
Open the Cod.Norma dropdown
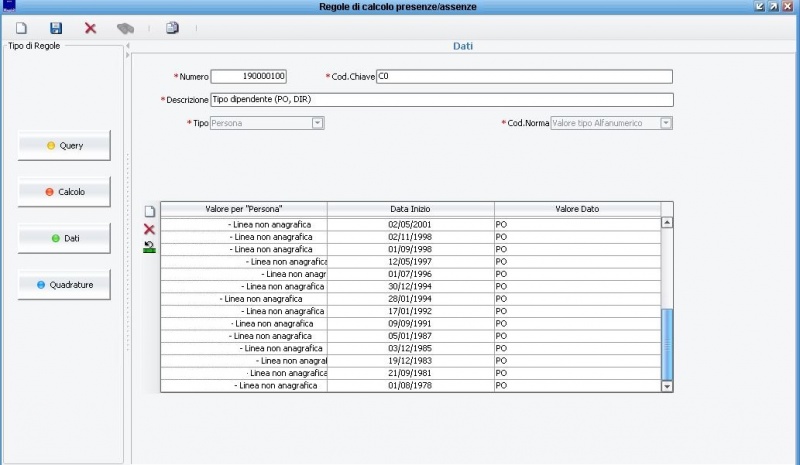click(665, 123)
